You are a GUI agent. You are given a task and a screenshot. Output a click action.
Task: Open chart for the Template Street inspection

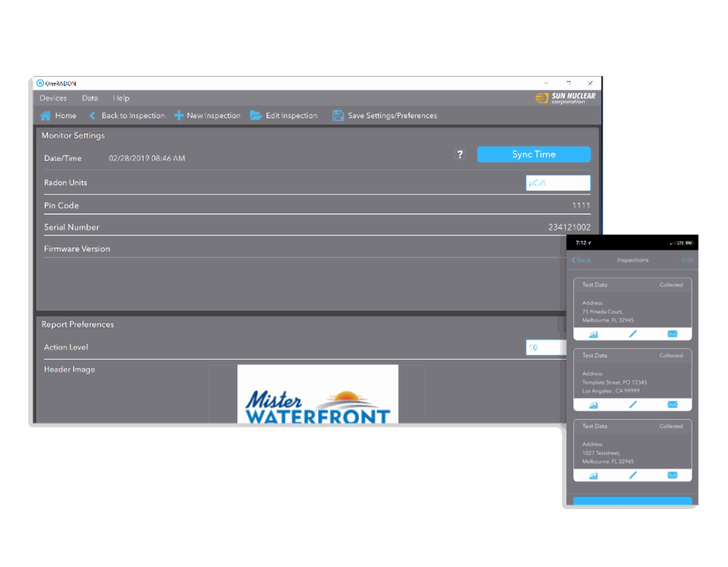click(593, 405)
